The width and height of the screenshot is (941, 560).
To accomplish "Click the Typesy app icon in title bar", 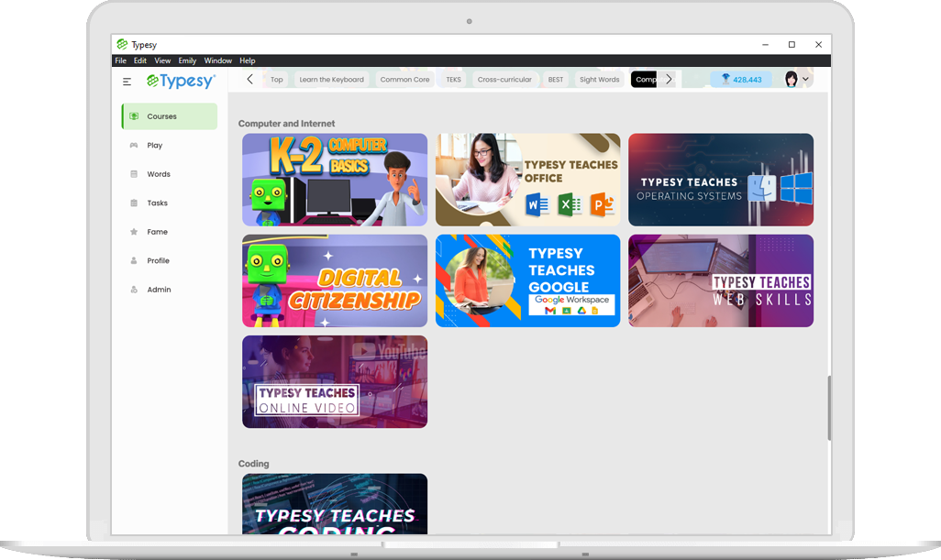I will [x=122, y=44].
